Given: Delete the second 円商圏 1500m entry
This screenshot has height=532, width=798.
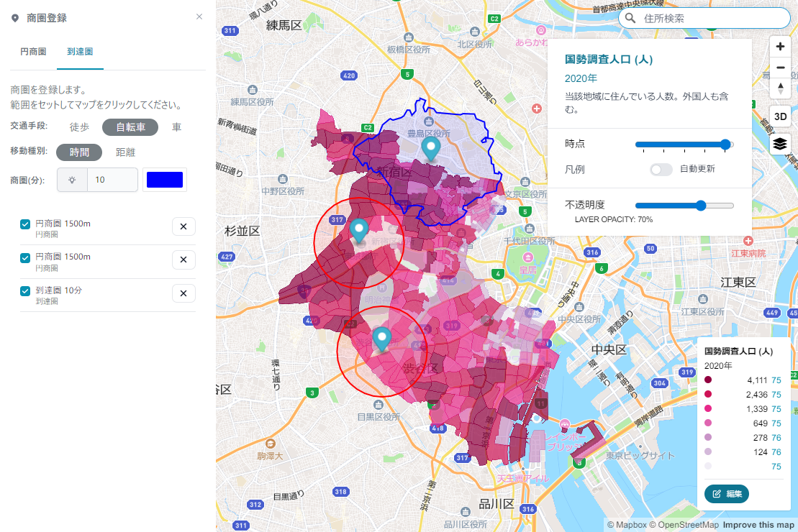Looking at the screenshot, I should pyautogui.click(x=183, y=260).
